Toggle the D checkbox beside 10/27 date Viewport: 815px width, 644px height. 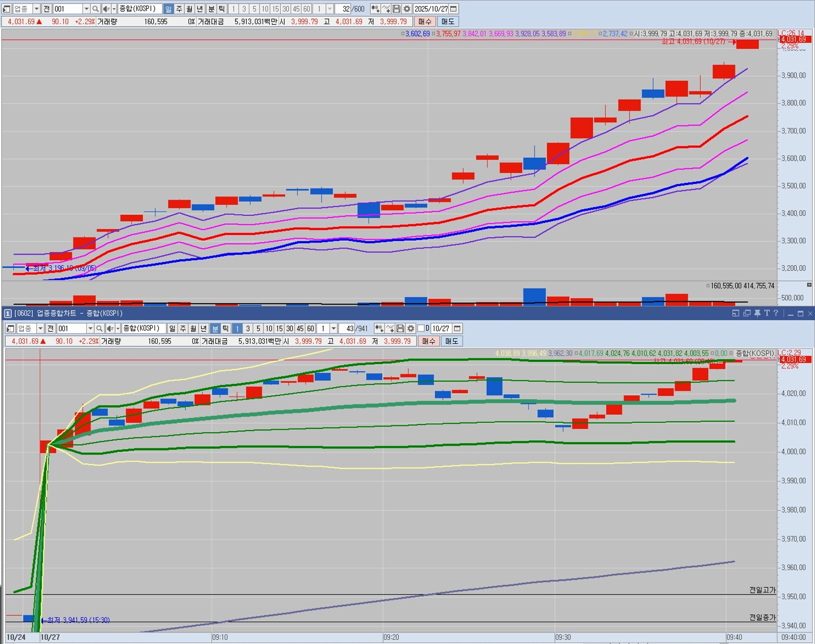coord(421,329)
